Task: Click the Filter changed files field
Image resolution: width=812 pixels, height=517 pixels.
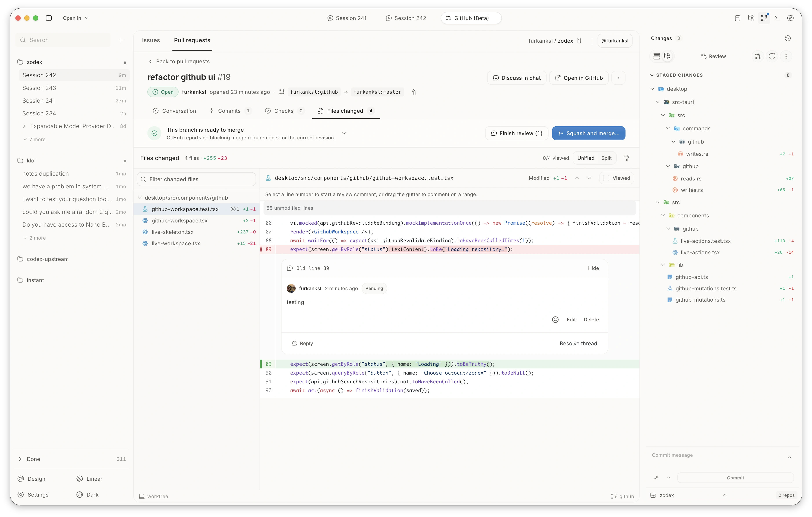Action: pos(196,179)
